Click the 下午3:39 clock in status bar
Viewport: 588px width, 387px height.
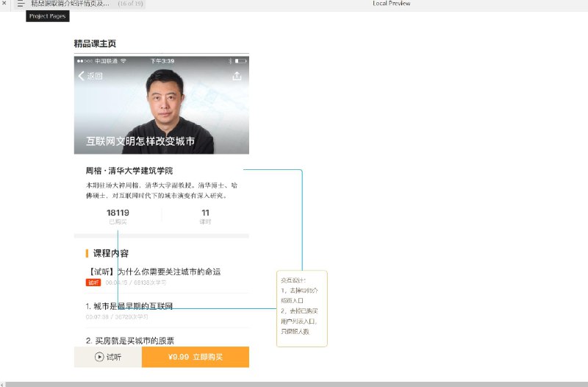[x=162, y=61]
